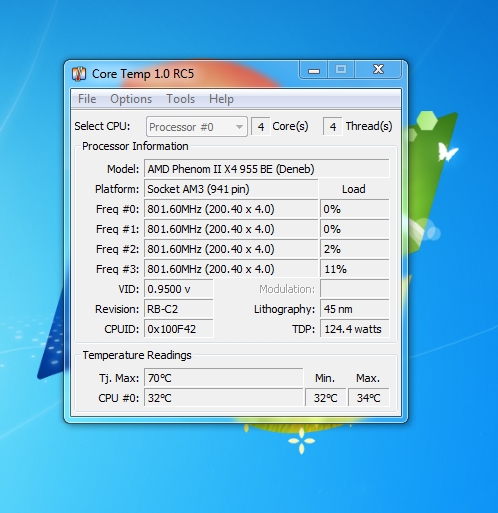Click the 2% load value for Freq #2
Image resolution: width=498 pixels, height=513 pixels.
355,249
